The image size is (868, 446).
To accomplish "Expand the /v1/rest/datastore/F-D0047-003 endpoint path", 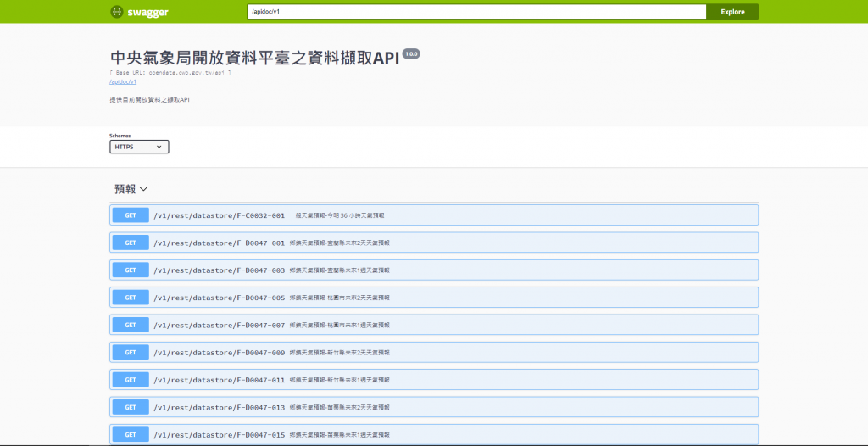I will (220, 270).
